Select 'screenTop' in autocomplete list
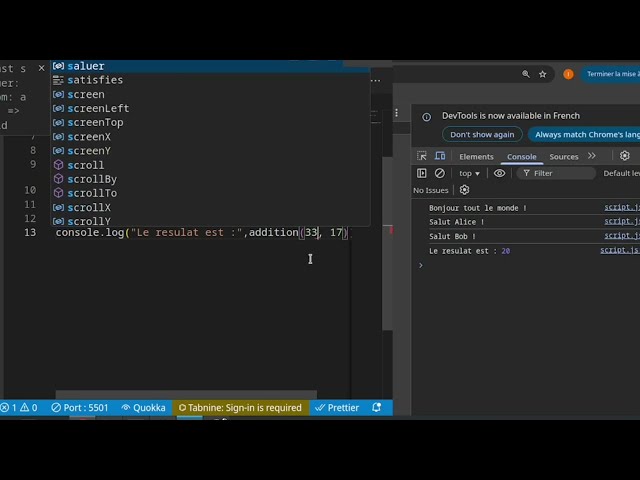Screen dimensions: 640x480 pyautogui.click(x=210, y=122)
